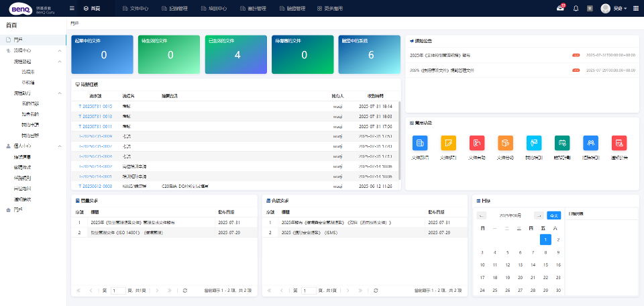Open task T-20250731-0015 link
644x306 pixels.
click(95, 106)
